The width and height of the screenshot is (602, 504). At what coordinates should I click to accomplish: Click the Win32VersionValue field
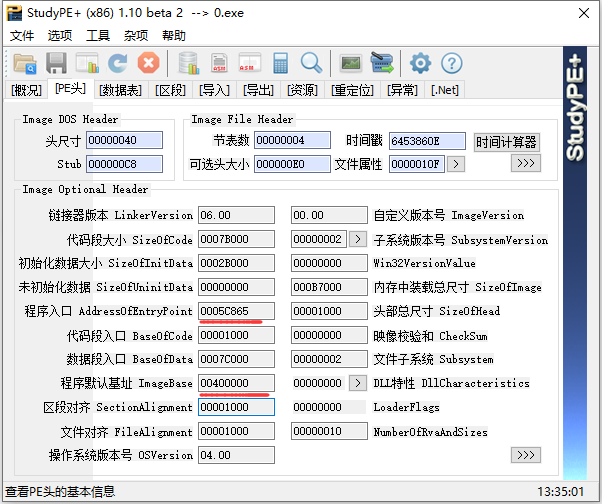(329, 263)
